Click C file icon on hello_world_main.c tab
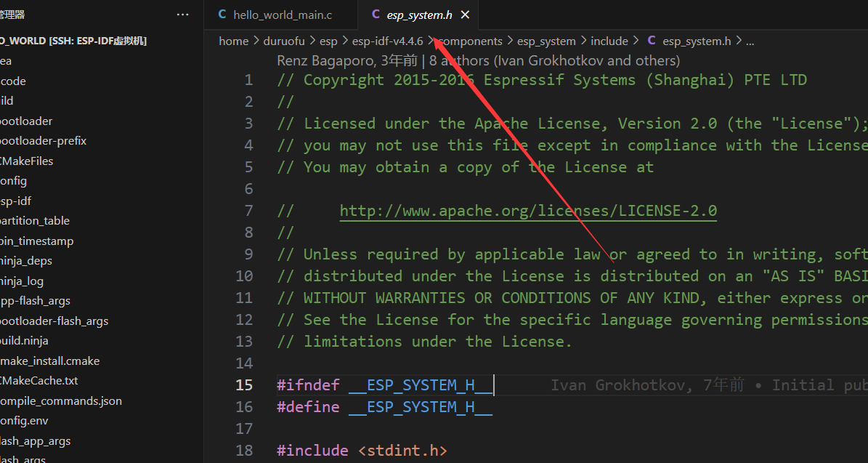This screenshot has width=868, height=463. pos(222,15)
